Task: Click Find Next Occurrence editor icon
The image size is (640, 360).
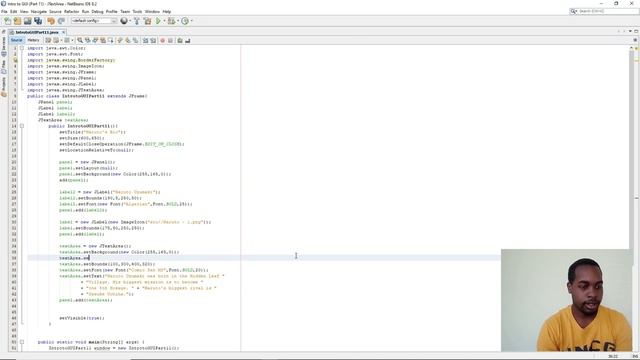Action: click(x=95, y=40)
